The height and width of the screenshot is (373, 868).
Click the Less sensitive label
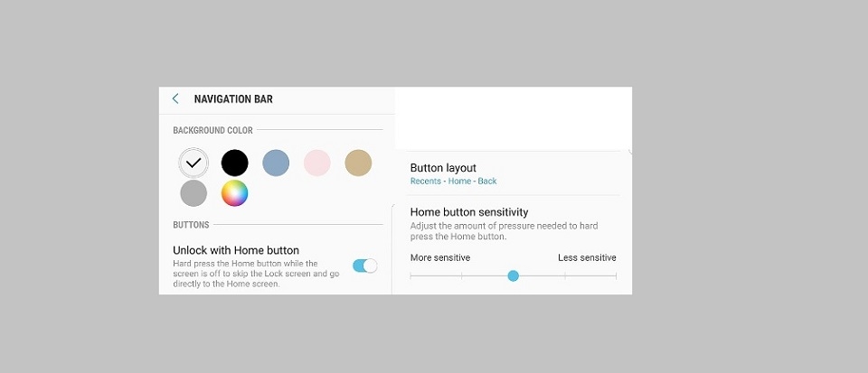point(587,258)
